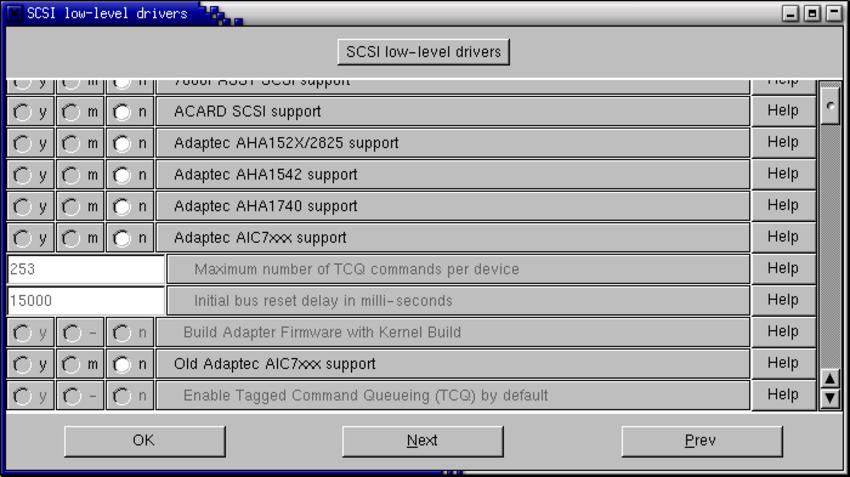The image size is (850, 477).
Task: Click the scrollbar down arrow
Action: pos(830,398)
